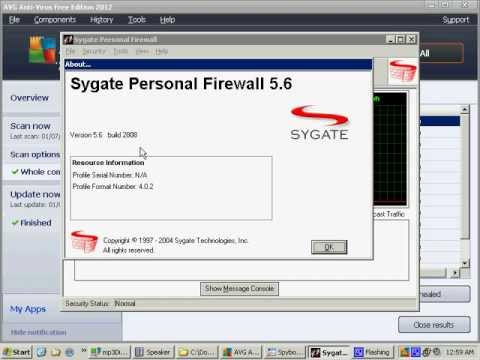480x360 pixels.
Task: Click the Security Status Normal text
Action: click(100, 304)
